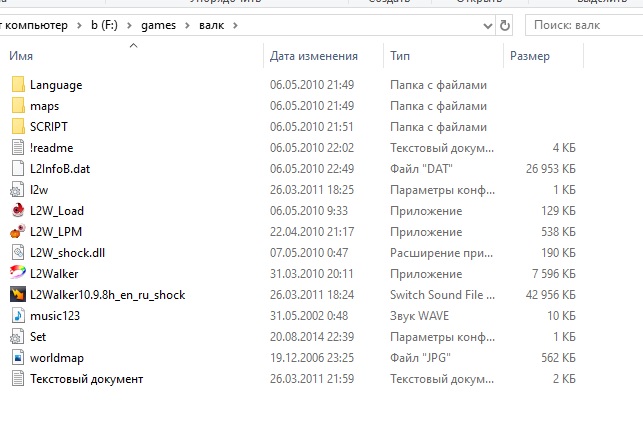Viewport: 643px width, 423px height.
Task: Click the Звук WAVE type cell
Action: coord(419,316)
